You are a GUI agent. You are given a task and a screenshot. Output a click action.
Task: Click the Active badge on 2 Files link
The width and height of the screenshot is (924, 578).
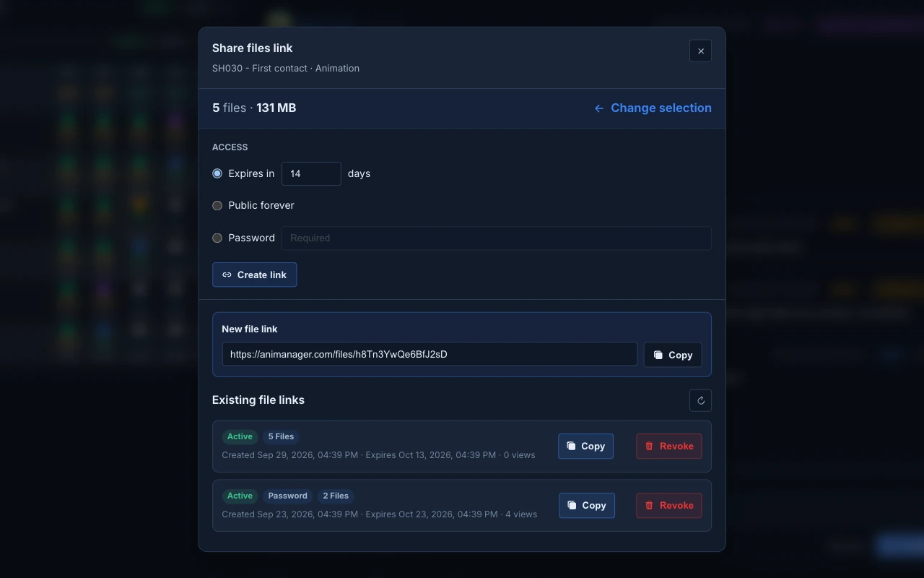point(240,496)
